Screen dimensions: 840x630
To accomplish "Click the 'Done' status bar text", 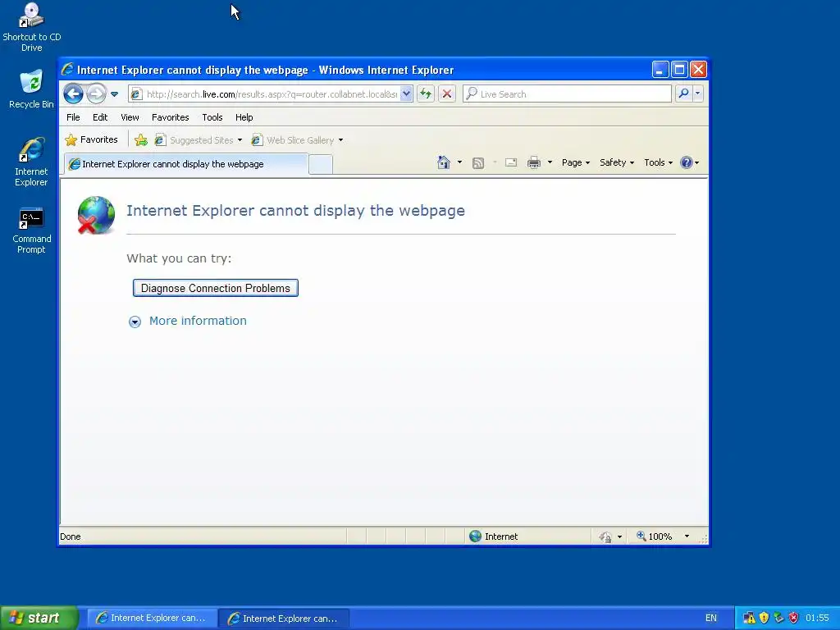I will [71, 536].
